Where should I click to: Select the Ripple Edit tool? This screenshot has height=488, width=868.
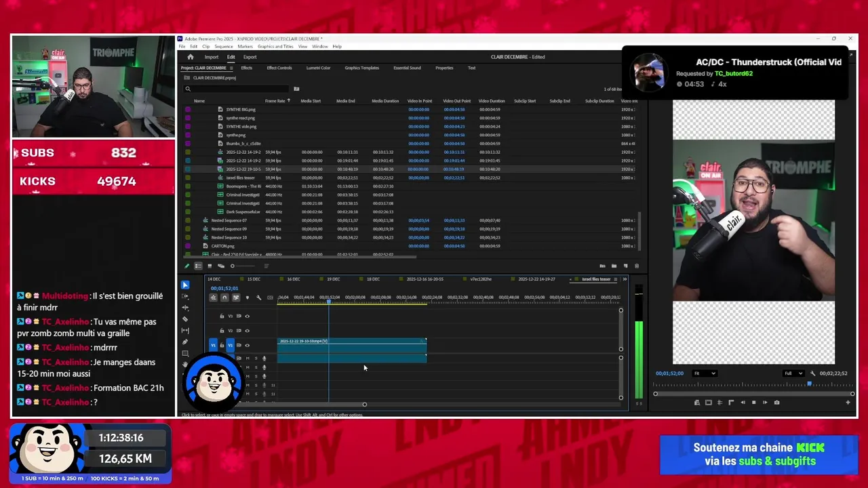point(185,308)
